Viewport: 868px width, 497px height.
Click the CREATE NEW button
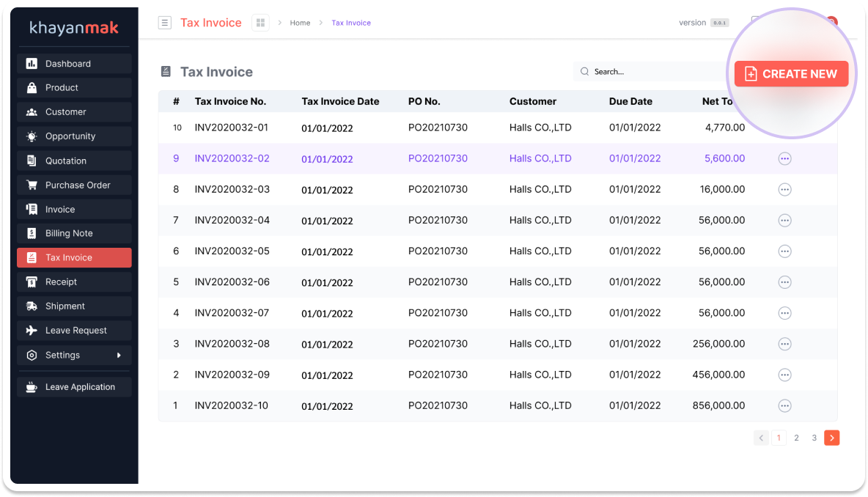coord(791,74)
